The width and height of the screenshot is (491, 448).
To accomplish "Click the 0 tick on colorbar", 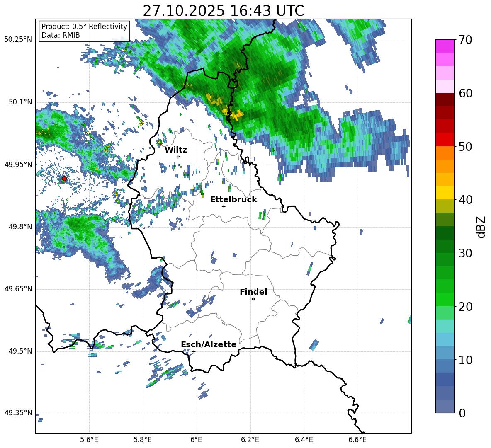I will (x=462, y=413).
